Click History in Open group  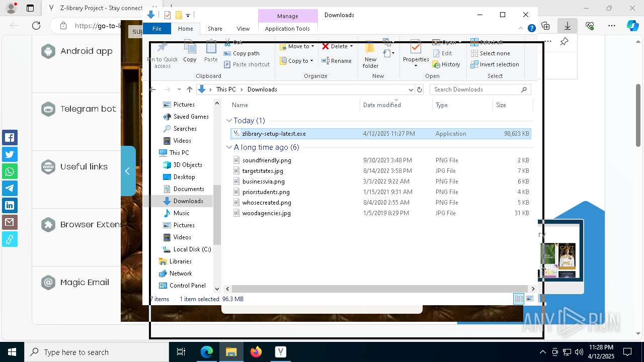click(x=446, y=64)
